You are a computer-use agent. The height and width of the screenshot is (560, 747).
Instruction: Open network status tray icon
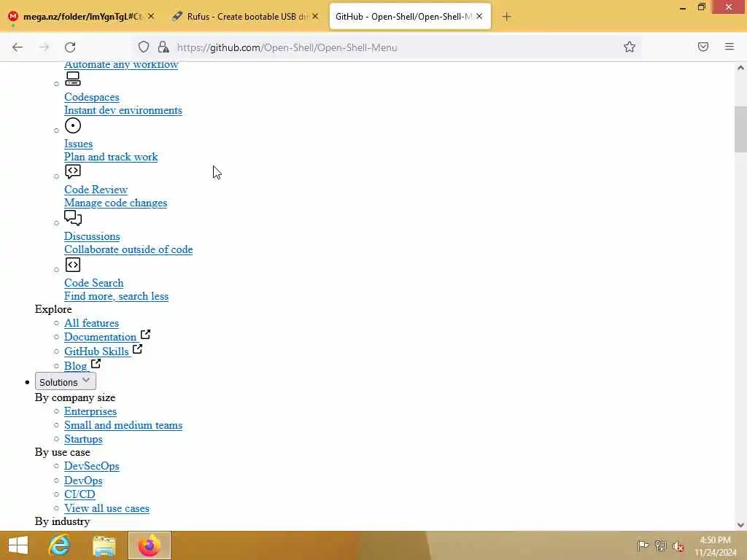(660, 545)
